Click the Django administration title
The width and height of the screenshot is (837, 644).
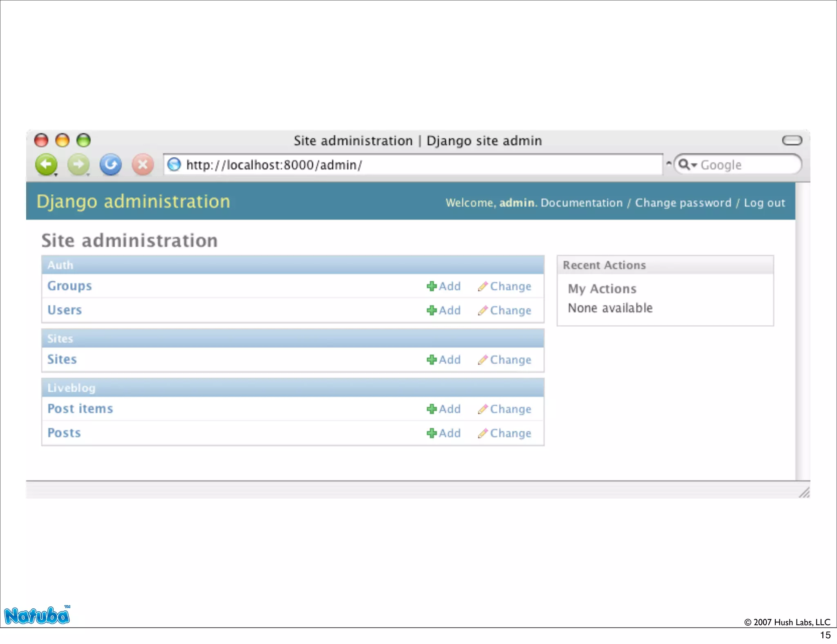click(x=133, y=202)
